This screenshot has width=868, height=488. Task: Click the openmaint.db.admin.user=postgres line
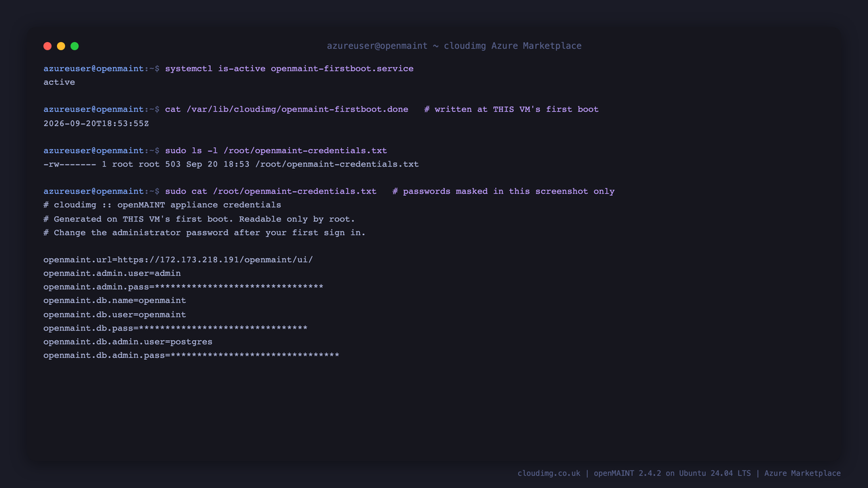127,342
